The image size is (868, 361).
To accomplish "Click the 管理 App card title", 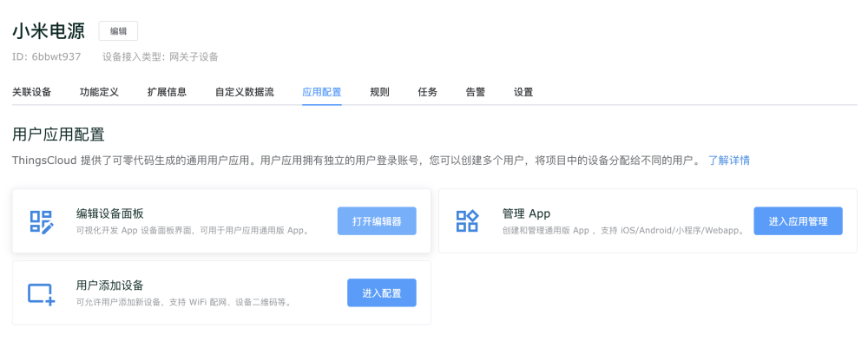I will click(526, 213).
